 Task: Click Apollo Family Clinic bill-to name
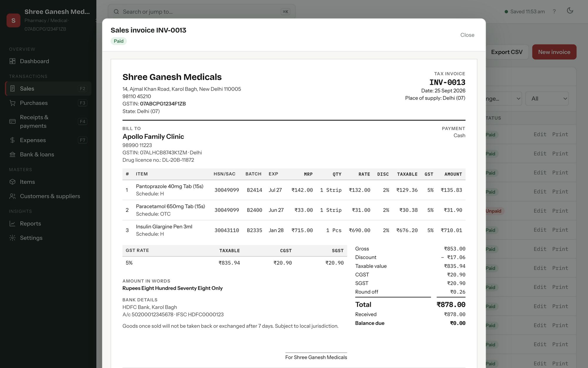(153, 137)
